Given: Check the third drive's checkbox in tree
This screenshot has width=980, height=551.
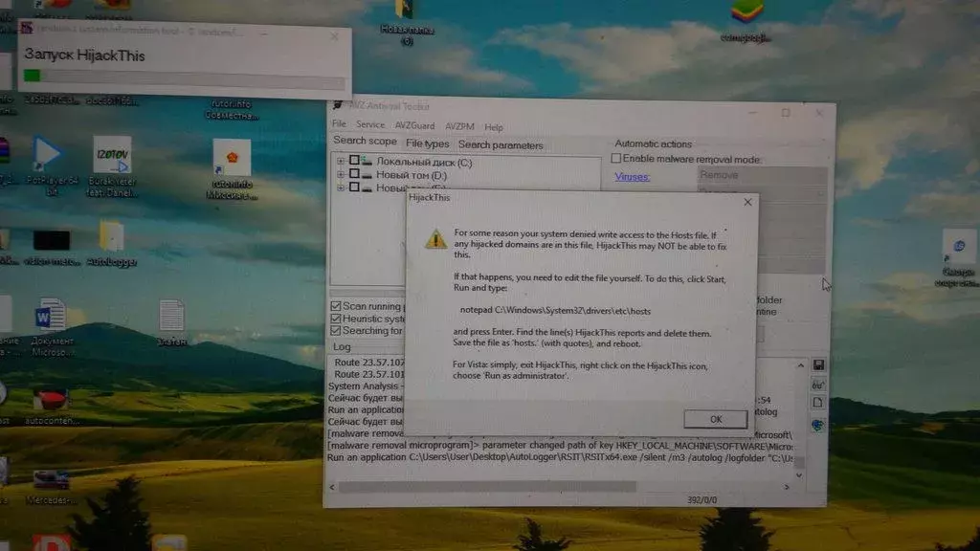Looking at the screenshot, I should (x=354, y=187).
